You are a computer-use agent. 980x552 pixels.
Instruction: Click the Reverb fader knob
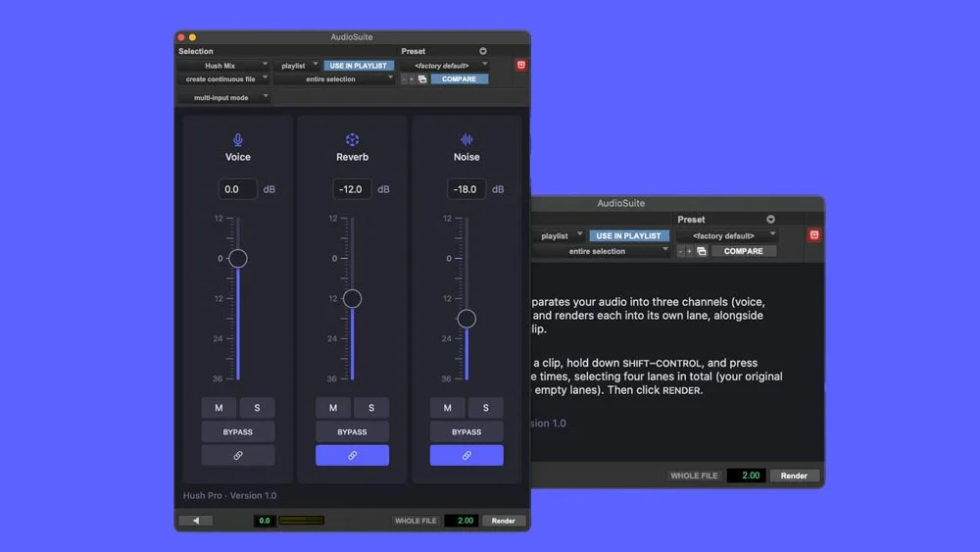pos(352,299)
